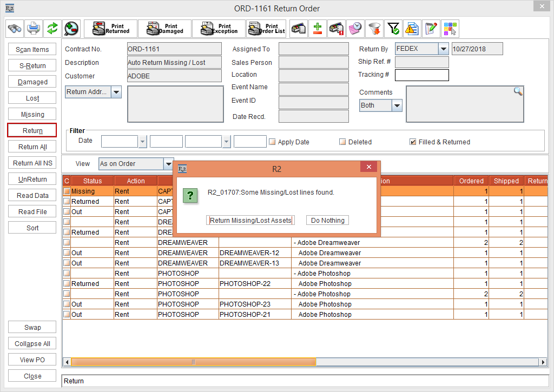The width and height of the screenshot is (554, 392).
Task: Open the Return By FEDEX dropdown
Action: click(443, 49)
